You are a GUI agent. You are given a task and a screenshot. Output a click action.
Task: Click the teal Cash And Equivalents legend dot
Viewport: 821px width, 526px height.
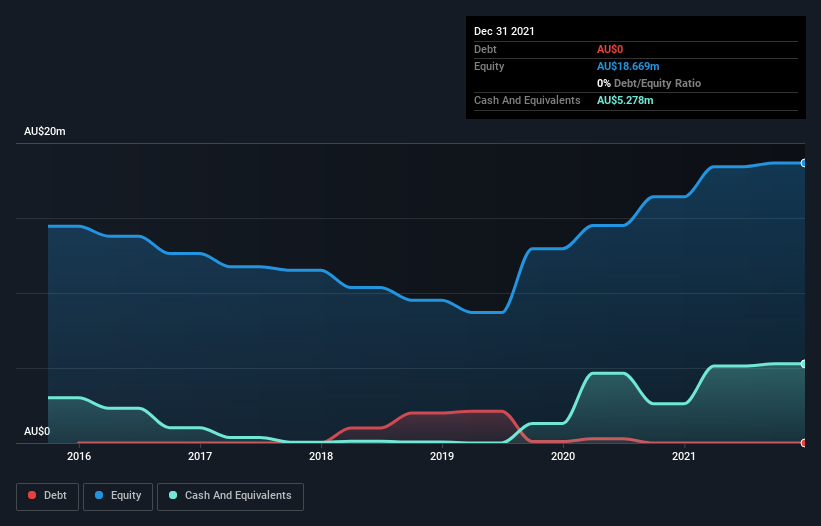173,495
